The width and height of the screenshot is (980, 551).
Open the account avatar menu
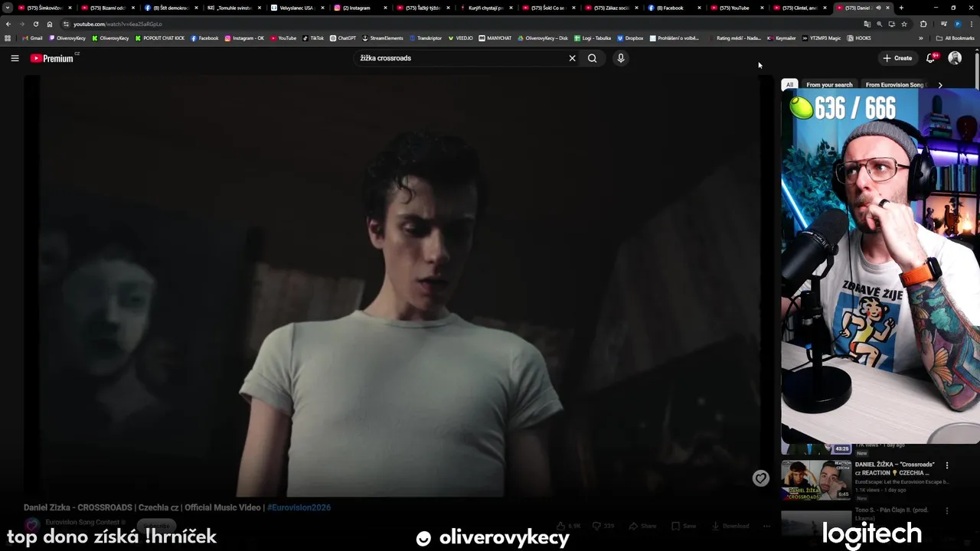click(x=955, y=58)
